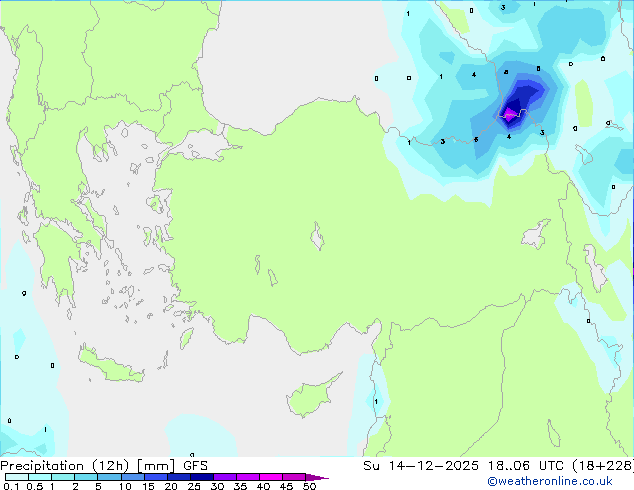Viewport: 634px width, 490px height.
Task: Click the 25–30 mm navy legend swatch
Action: coord(202,477)
